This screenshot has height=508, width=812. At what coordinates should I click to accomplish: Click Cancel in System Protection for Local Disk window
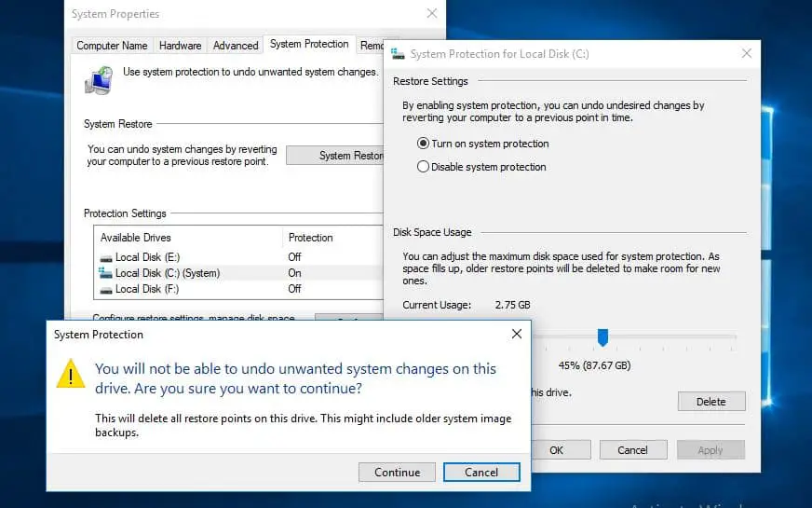(x=633, y=450)
